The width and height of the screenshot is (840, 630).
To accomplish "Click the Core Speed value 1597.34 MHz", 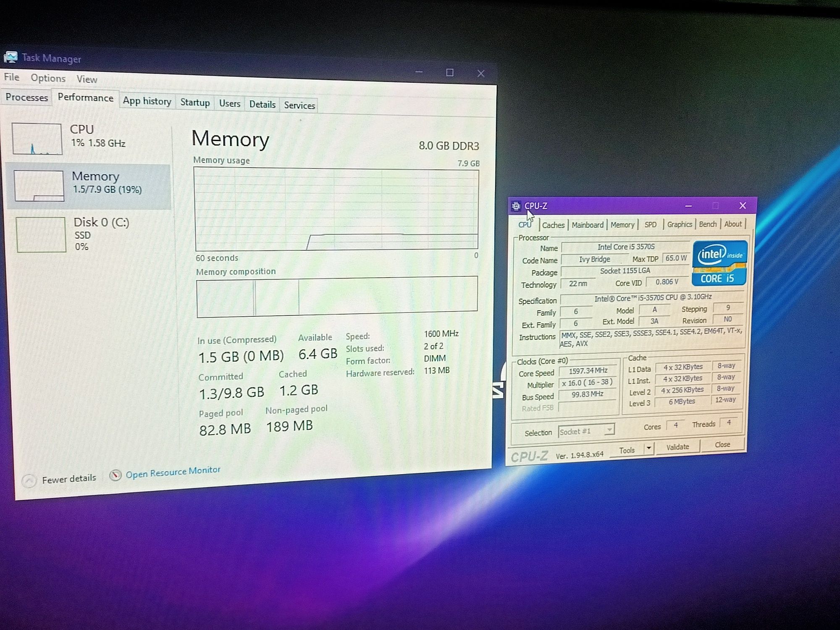I will coord(588,371).
